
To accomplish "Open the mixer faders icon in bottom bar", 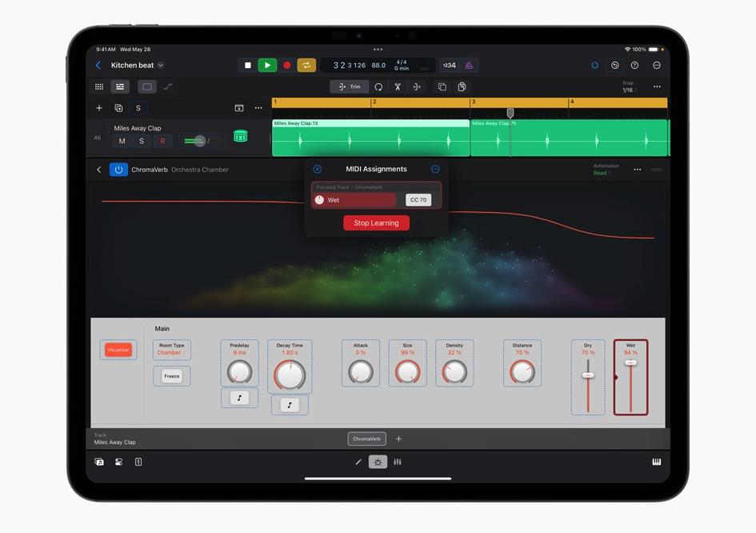I will (398, 462).
